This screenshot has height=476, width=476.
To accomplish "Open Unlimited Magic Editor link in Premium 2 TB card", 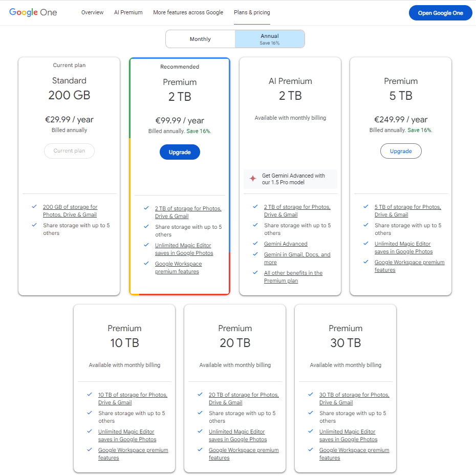I will pyautogui.click(x=184, y=249).
